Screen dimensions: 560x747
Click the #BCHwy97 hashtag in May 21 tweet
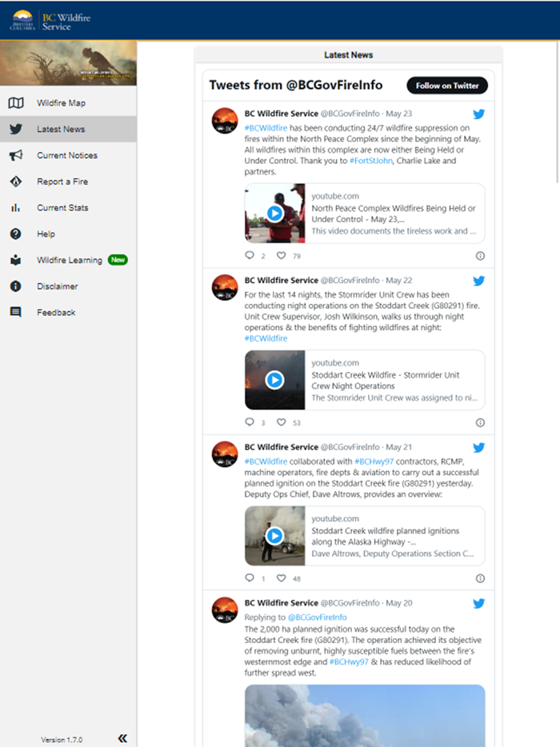[374, 461]
